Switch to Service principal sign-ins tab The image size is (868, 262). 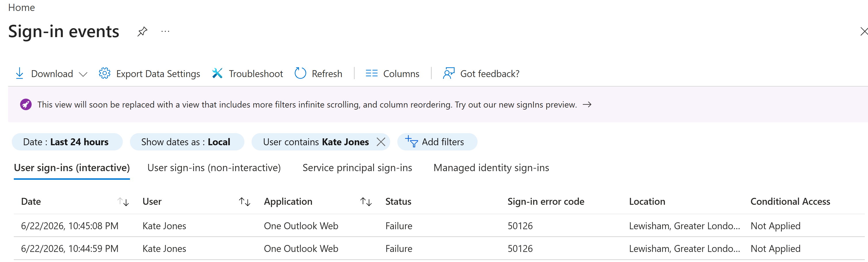pos(357,168)
